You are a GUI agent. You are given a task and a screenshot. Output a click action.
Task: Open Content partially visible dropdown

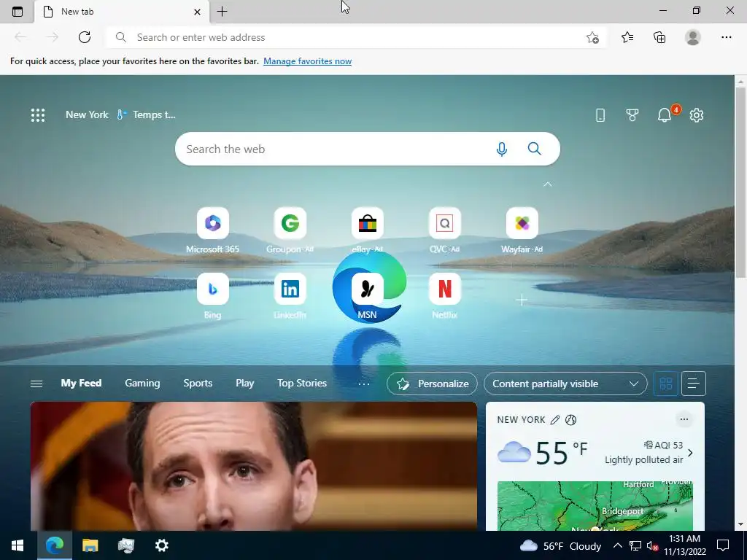click(565, 384)
